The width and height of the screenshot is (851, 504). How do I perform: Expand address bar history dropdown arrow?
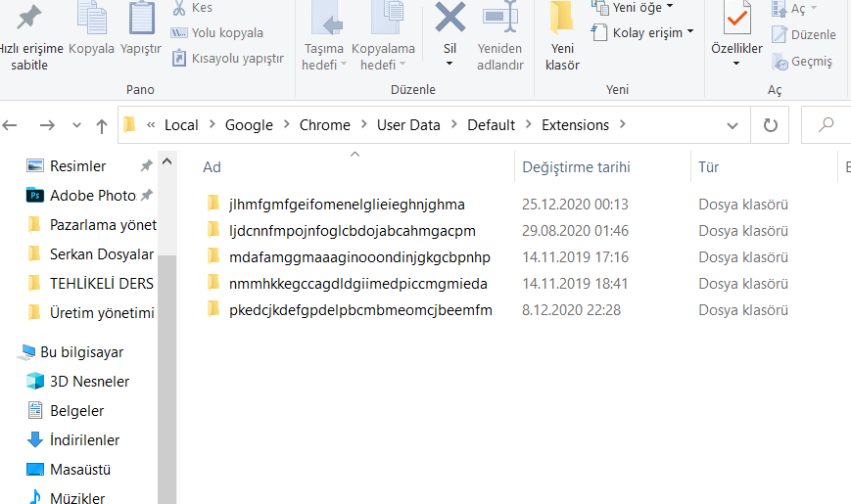pyautogui.click(x=733, y=125)
